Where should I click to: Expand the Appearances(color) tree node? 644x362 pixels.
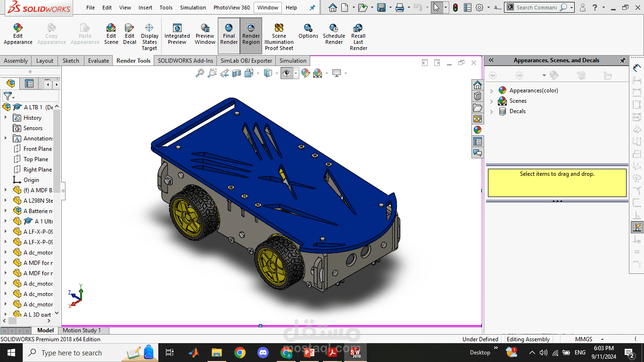point(492,90)
